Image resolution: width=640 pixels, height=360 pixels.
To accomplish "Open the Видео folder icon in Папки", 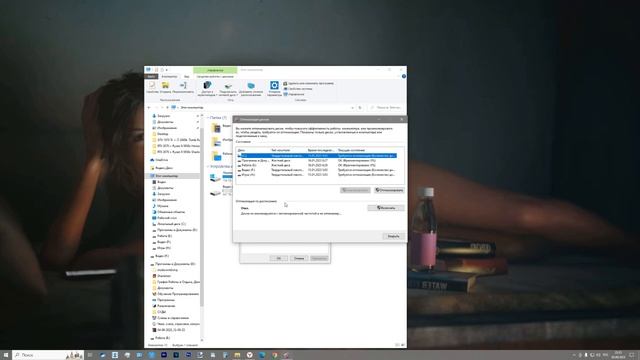I will click(216, 128).
